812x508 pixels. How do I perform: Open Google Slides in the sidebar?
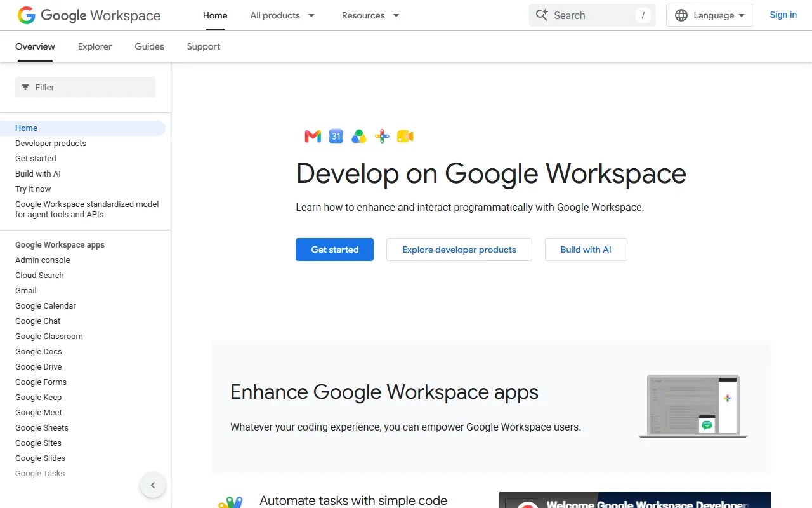[41, 458]
